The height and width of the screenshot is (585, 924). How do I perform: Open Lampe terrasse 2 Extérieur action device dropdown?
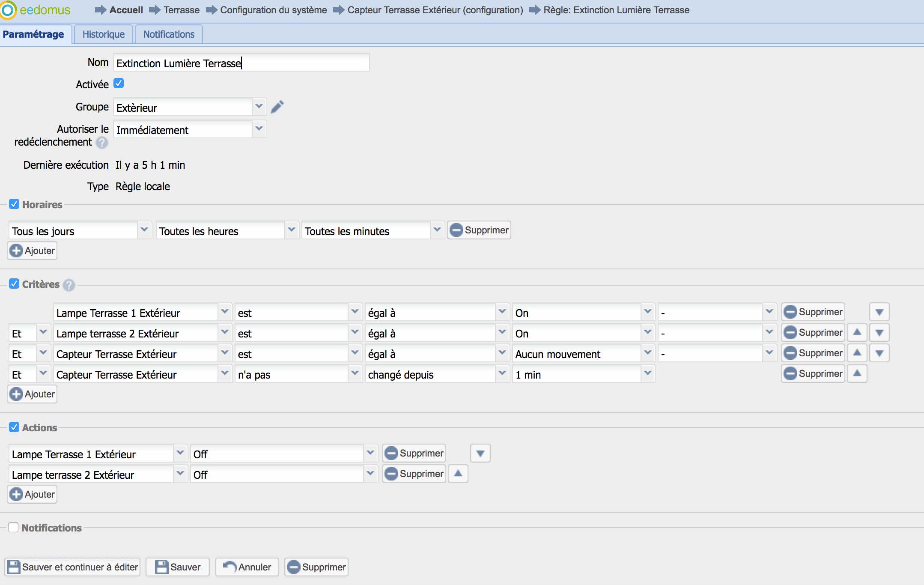(180, 474)
